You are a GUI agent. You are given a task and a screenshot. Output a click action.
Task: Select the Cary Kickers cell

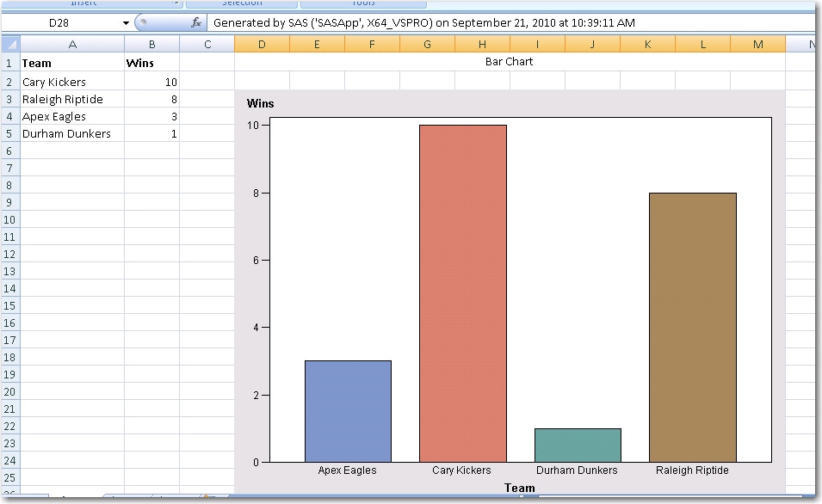(x=72, y=82)
